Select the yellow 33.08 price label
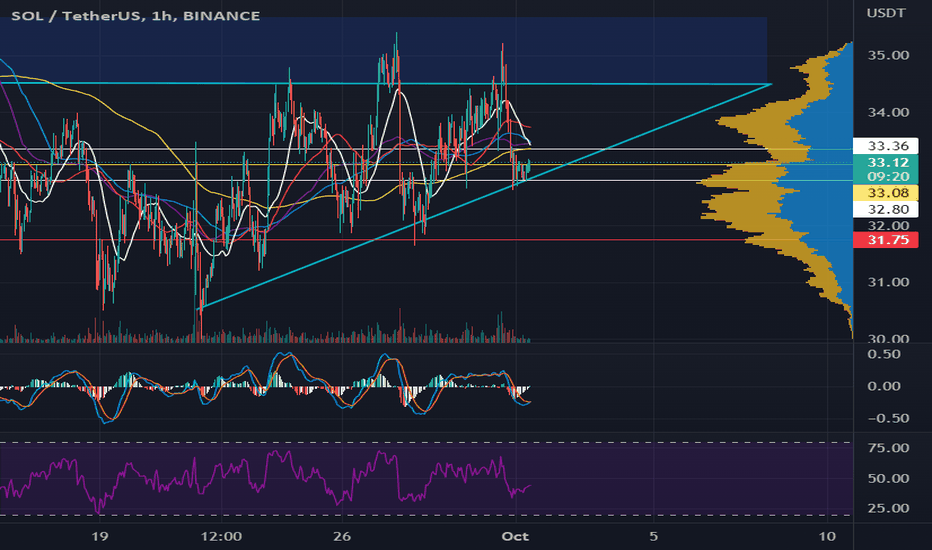Viewport: 932px width, 550px height. click(886, 192)
